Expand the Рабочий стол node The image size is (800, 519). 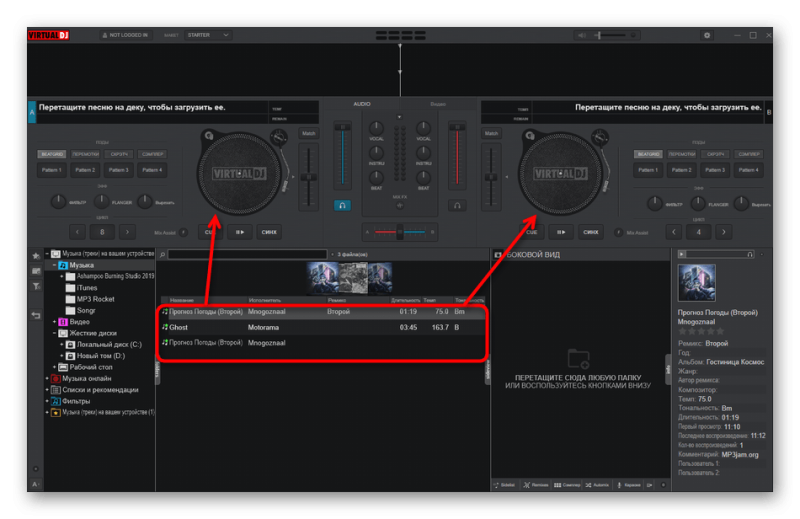55,367
